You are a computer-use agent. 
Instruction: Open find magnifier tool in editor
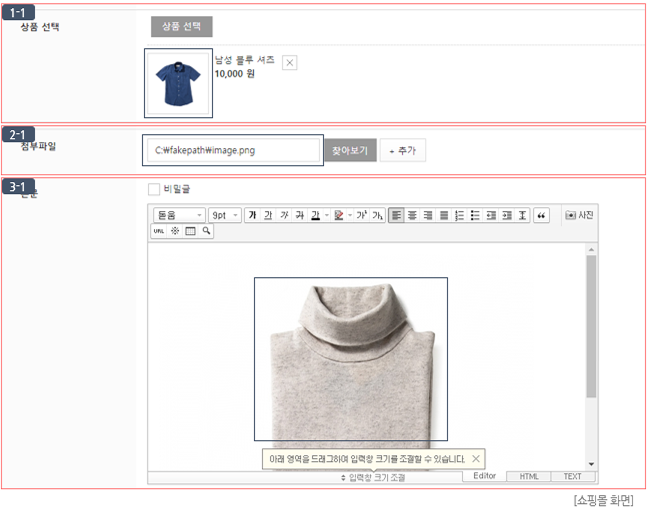coord(207,231)
